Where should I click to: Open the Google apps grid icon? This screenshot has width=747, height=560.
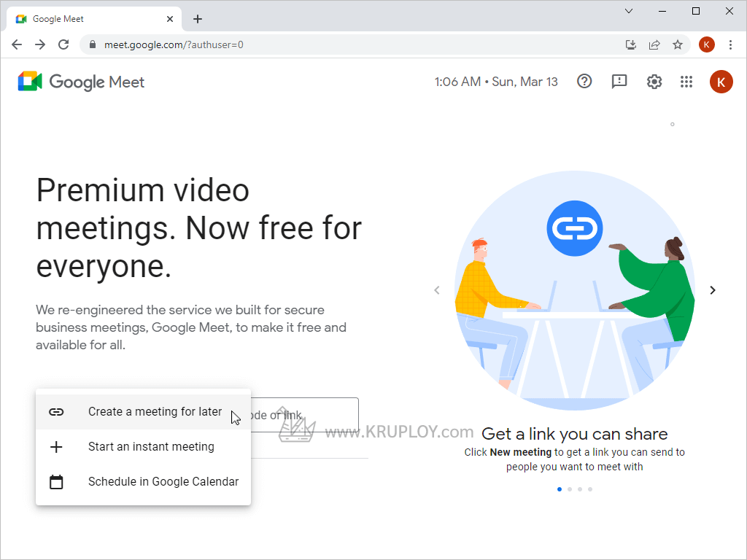pos(686,82)
